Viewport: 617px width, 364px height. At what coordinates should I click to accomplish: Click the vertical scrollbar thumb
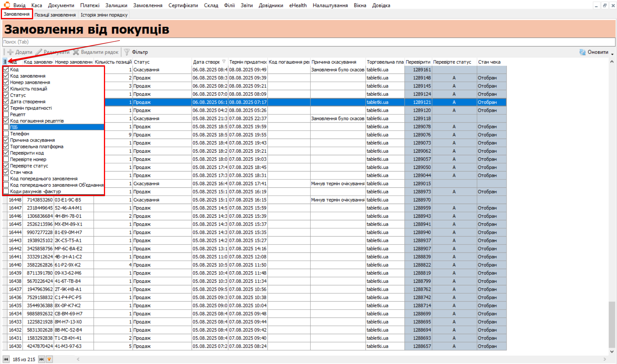612,325
